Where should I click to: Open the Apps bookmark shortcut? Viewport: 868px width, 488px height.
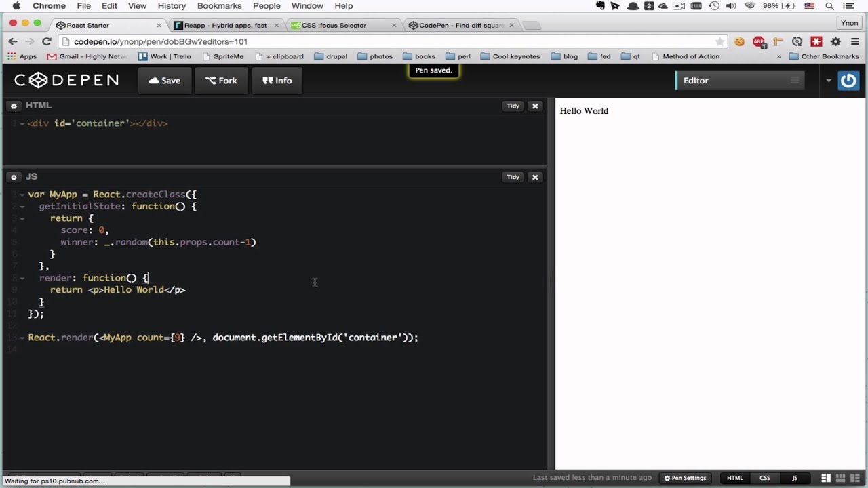click(22, 56)
